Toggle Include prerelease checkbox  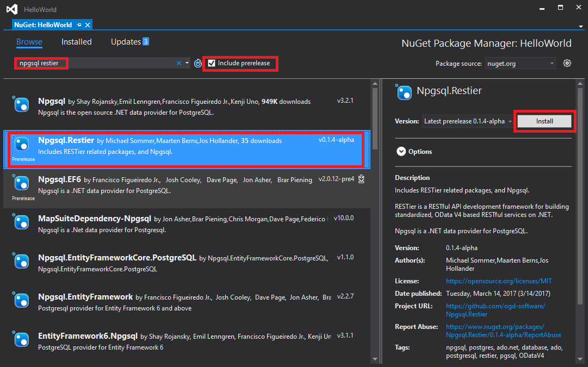coord(212,63)
